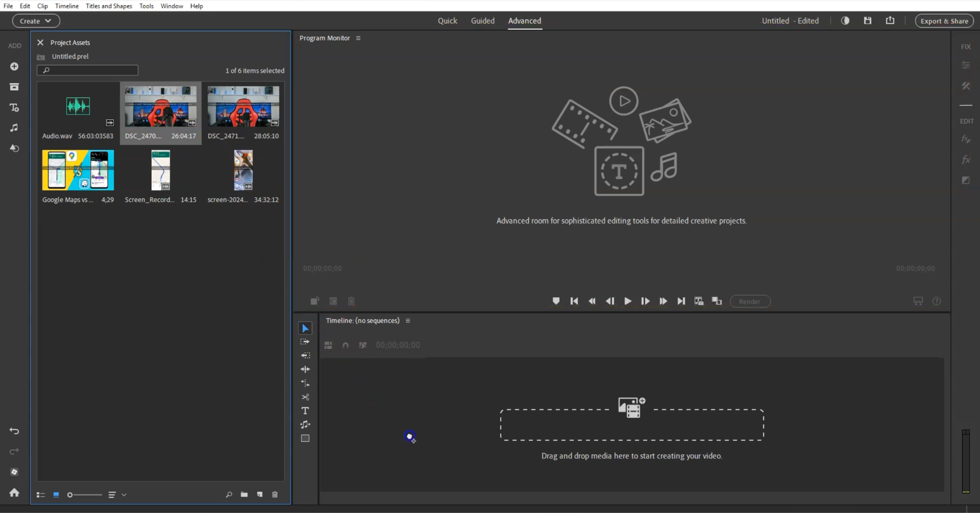Select the scissors split clip tool
The image size is (980, 513).
[305, 397]
